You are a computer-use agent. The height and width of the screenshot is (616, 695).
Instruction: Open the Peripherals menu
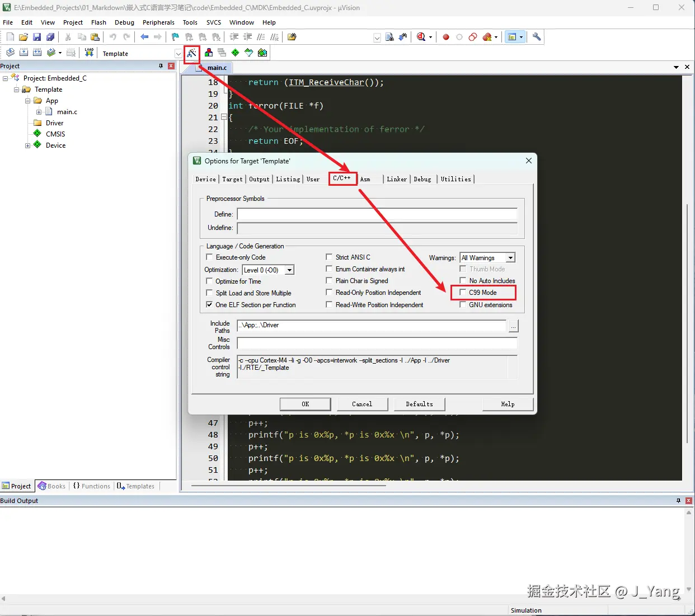coord(158,22)
